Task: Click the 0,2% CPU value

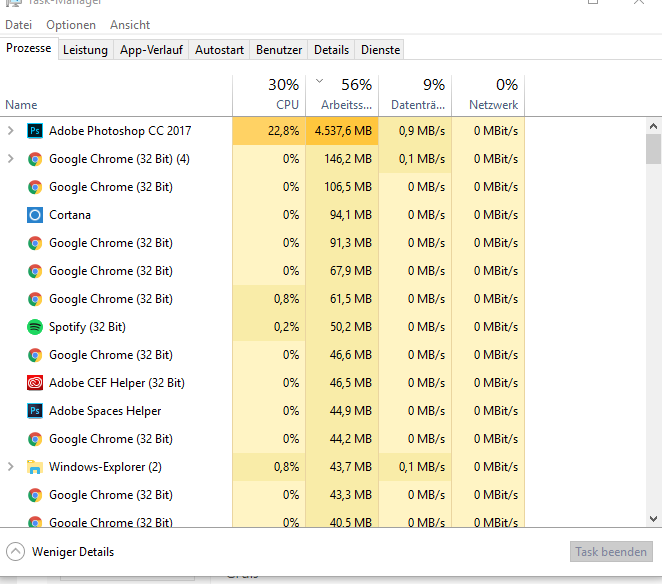Action: [x=286, y=327]
